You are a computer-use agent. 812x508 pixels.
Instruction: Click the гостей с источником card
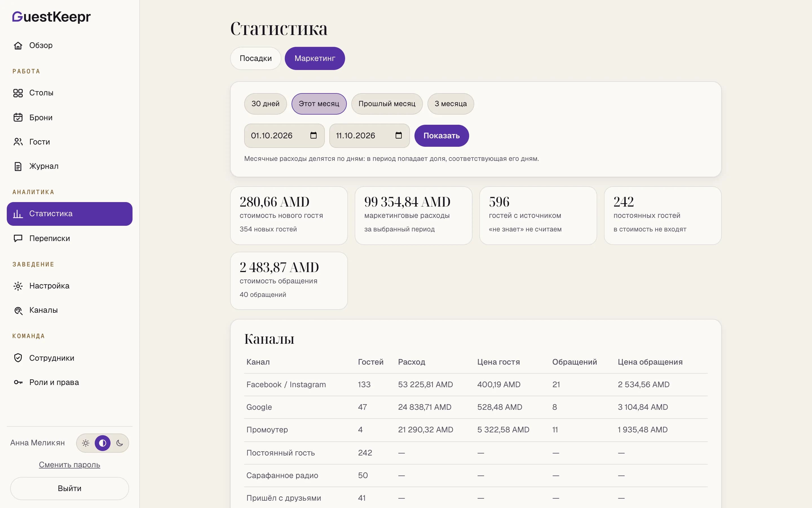click(x=538, y=216)
